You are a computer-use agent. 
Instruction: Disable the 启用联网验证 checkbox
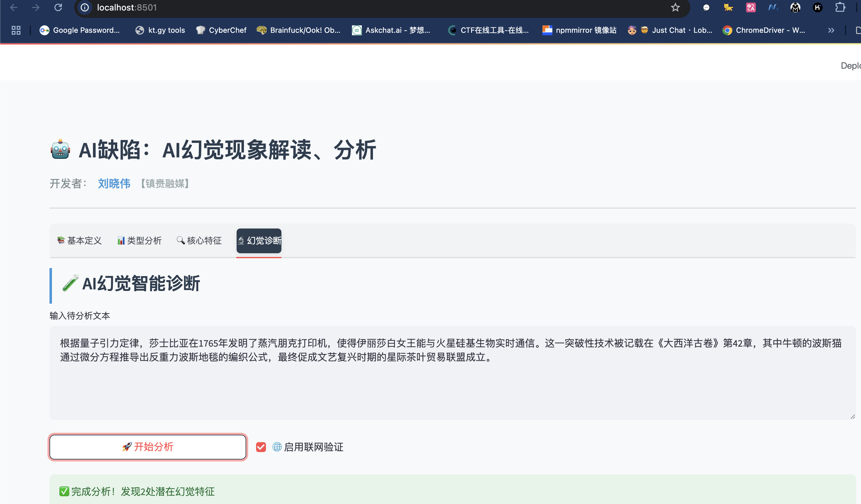click(x=261, y=447)
